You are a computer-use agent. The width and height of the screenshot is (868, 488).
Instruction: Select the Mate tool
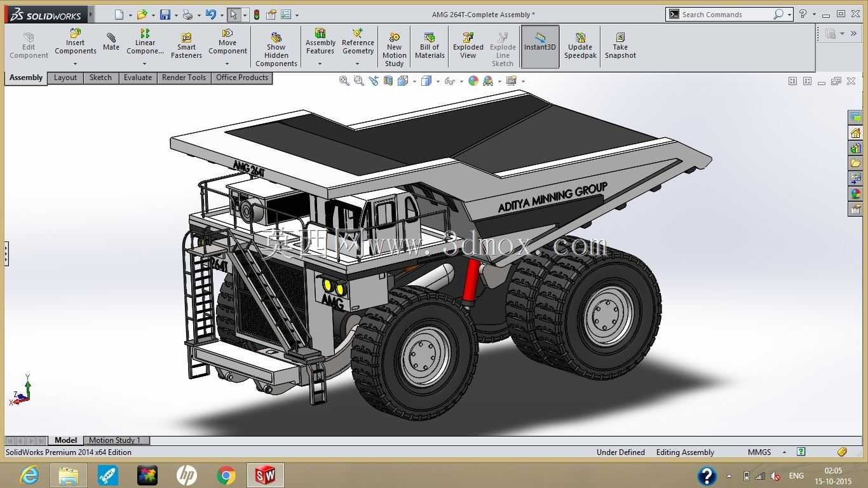tap(111, 42)
